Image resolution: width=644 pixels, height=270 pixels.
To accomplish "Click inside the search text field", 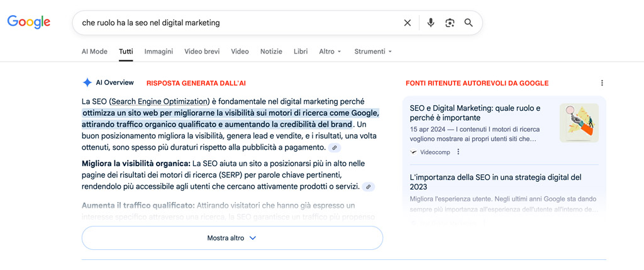I will pos(239,23).
